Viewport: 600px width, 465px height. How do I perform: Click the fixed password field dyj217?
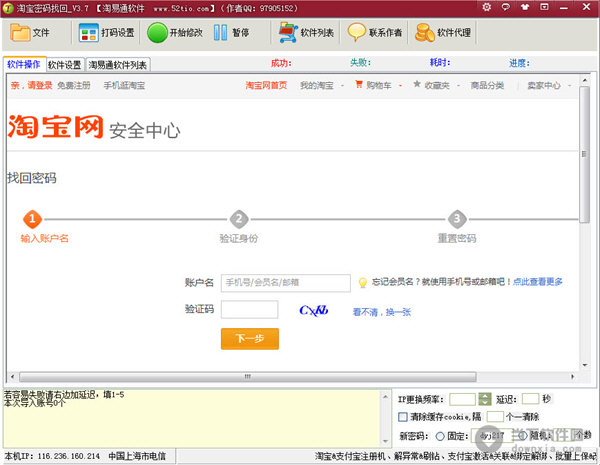[492, 436]
